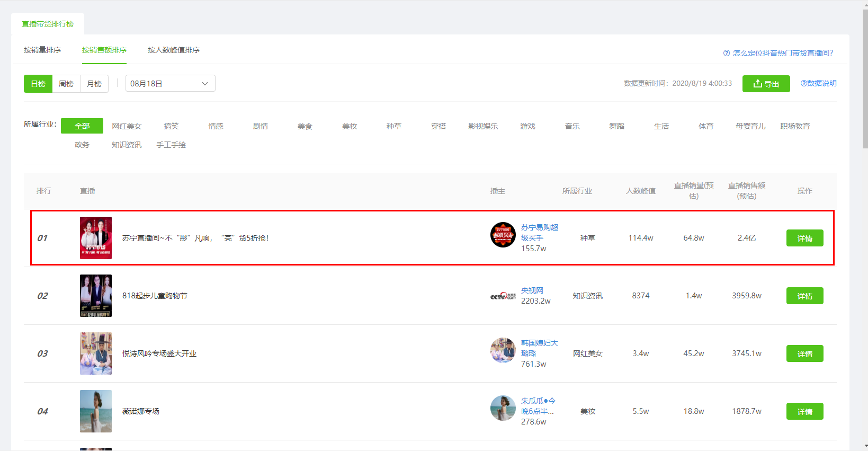The width and height of the screenshot is (868, 451).
Task: Open the 08月18日 date dropdown
Action: [x=171, y=83]
